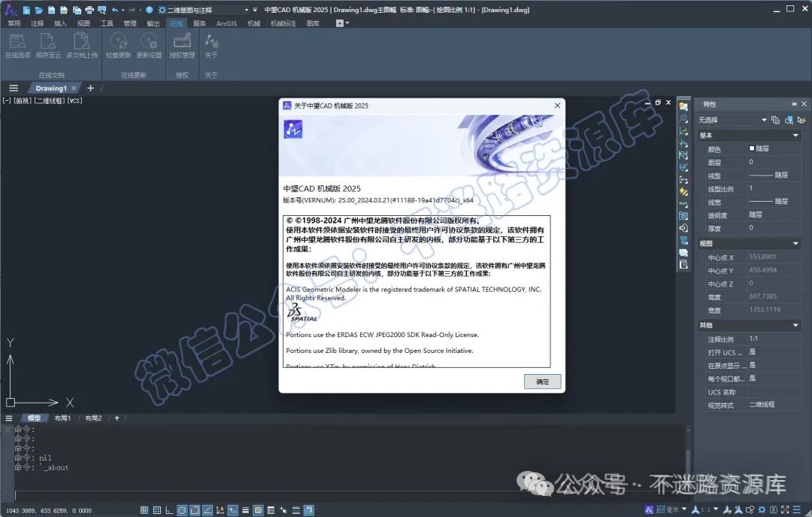Click the Open folder icon in the quick-access toolbar
812x517 pixels.
39,10
